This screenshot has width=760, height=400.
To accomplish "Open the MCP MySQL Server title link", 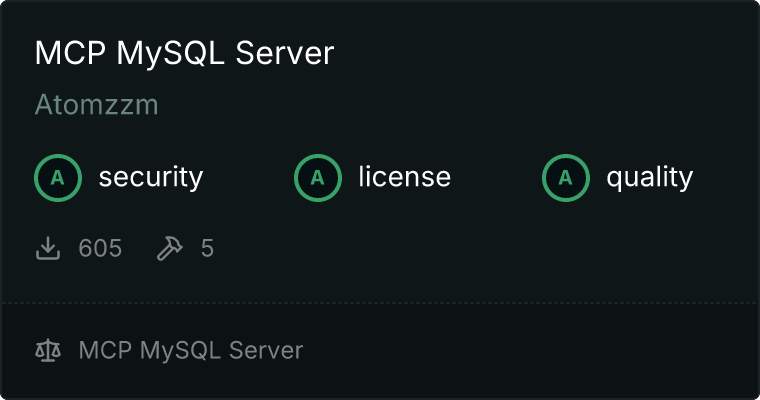I will (x=184, y=54).
